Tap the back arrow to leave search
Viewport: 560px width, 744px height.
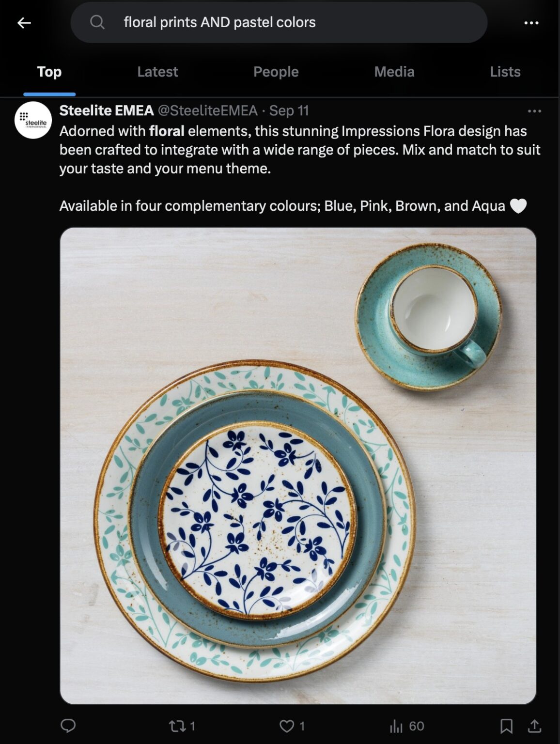[x=23, y=22]
